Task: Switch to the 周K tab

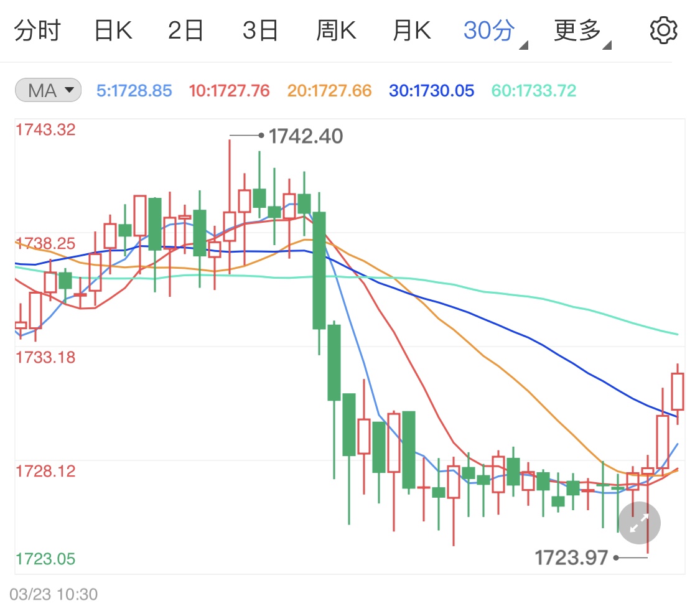Action: pos(336,30)
